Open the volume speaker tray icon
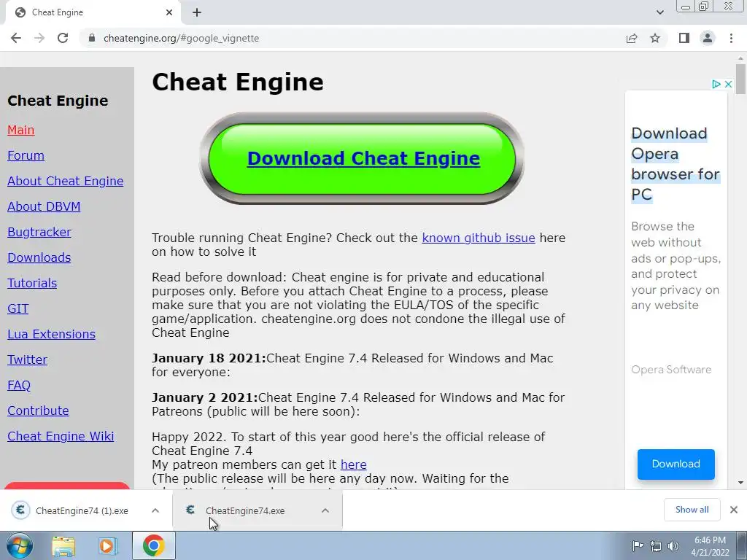This screenshot has height=560, width=747. (673, 546)
